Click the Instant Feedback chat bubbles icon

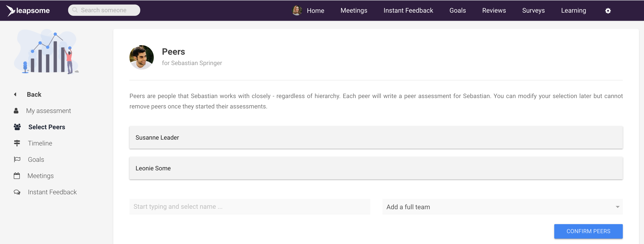coord(17,192)
